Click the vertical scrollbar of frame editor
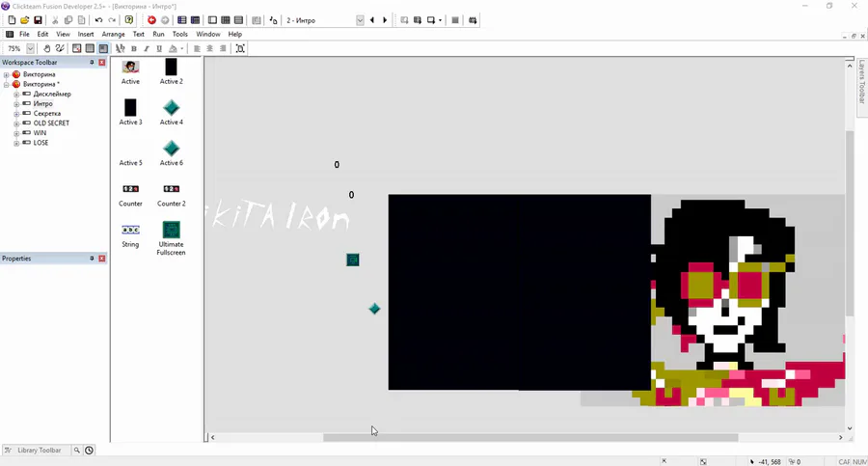This screenshot has width=868, height=466. click(x=850, y=223)
